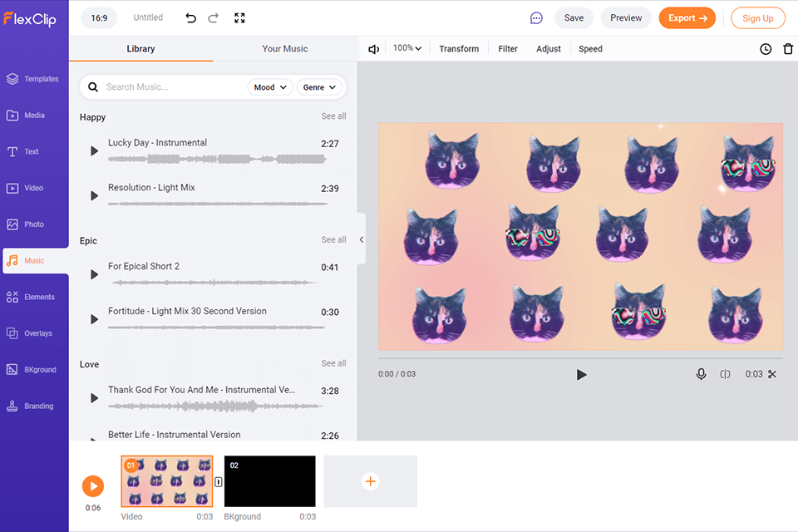Click the Untitled project name field

coord(148,17)
